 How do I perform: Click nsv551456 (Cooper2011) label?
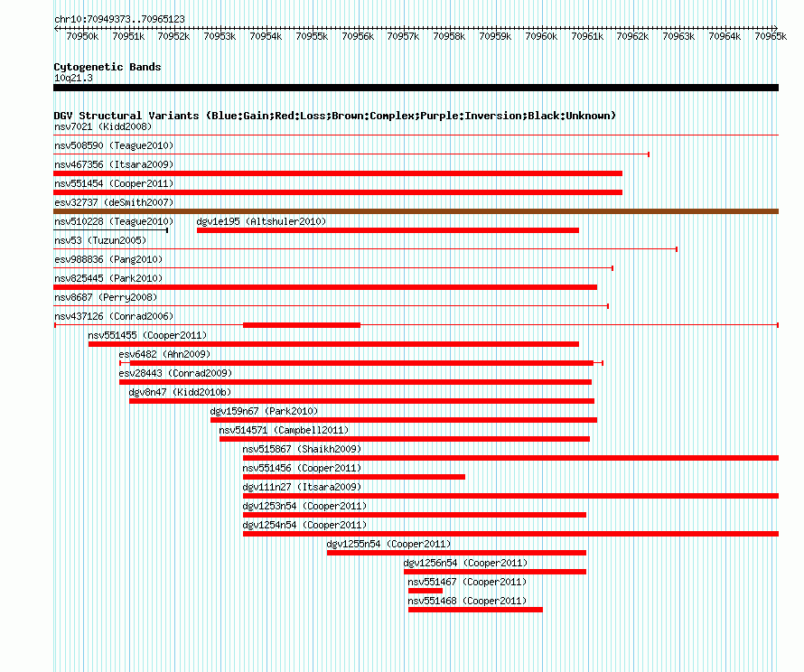pyautogui.click(x=302, y=468)
